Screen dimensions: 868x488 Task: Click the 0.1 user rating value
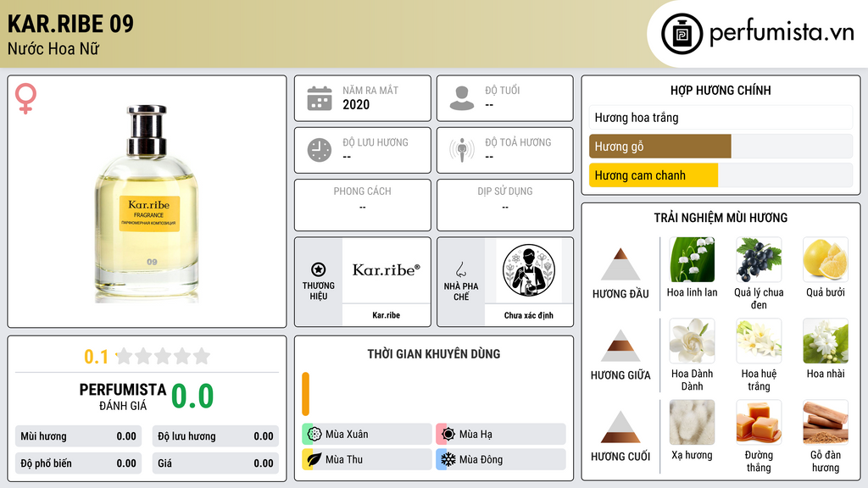[x=97, y=357]
